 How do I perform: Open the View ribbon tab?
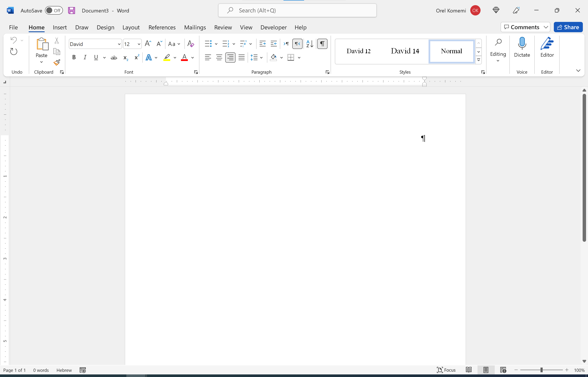click(x=246, y=27)
